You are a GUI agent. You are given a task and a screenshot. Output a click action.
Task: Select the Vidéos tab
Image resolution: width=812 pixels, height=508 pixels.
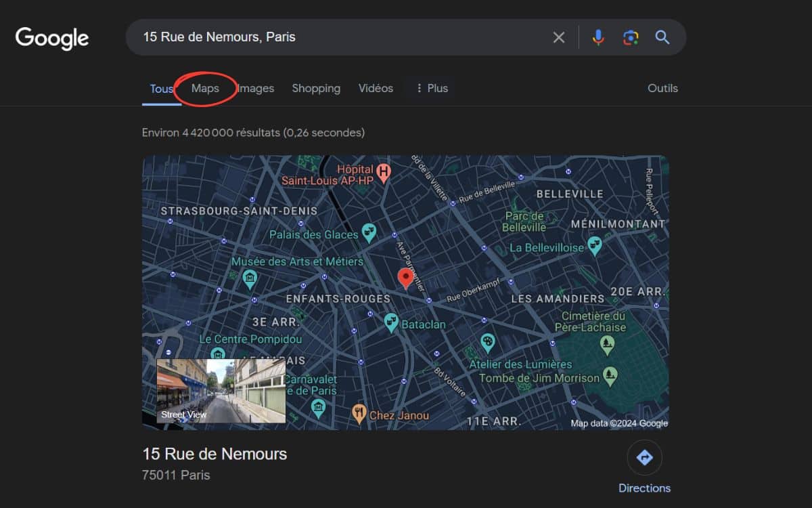376,88
